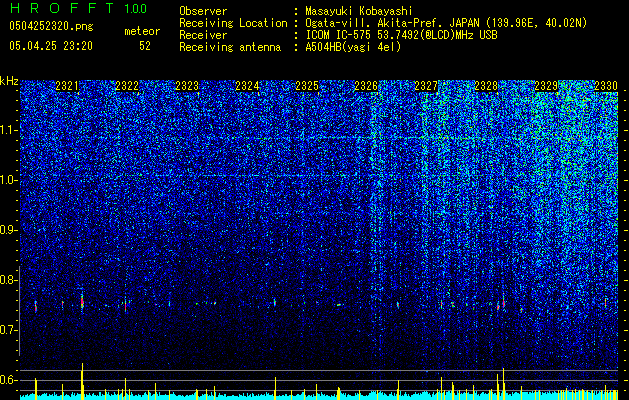The image size is (629, 400).
Task: Select the file name 0504252320.png
Action: 51,27
